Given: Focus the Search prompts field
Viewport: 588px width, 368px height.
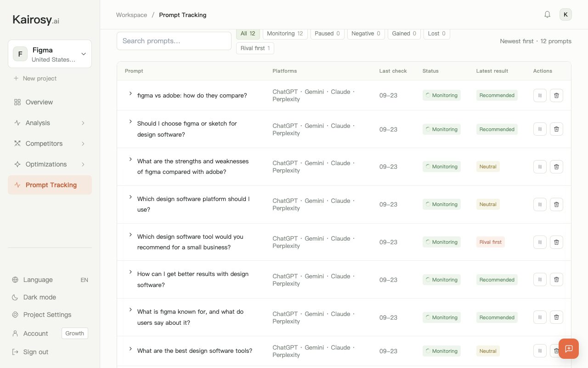Looking at the screenshot, I should pyautogui.click(x=174, y=41).
